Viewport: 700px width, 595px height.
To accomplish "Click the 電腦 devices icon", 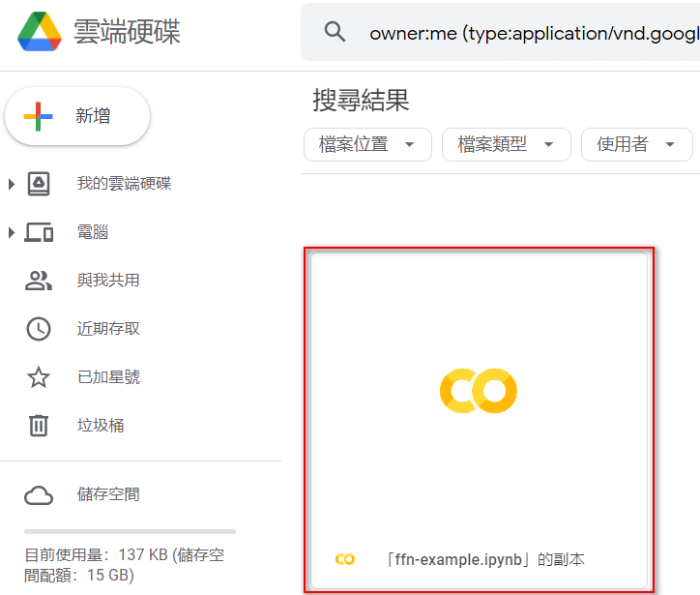I will pyautogui.click(x=39, y=232).
